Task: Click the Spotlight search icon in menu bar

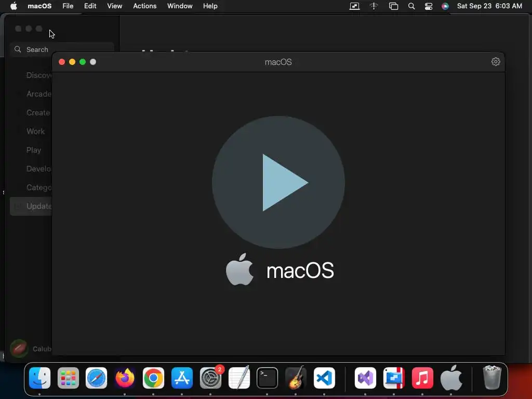Action: (x=411, y=6)
